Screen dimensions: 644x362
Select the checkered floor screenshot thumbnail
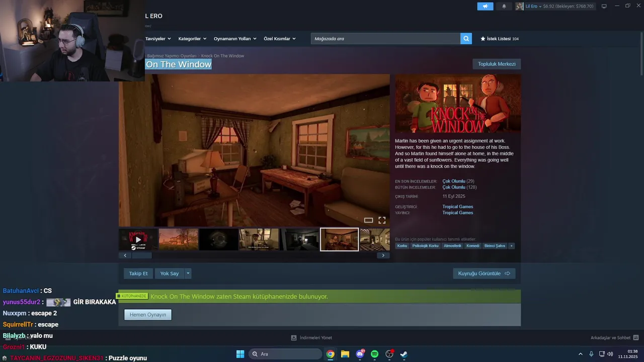point(375,239)
